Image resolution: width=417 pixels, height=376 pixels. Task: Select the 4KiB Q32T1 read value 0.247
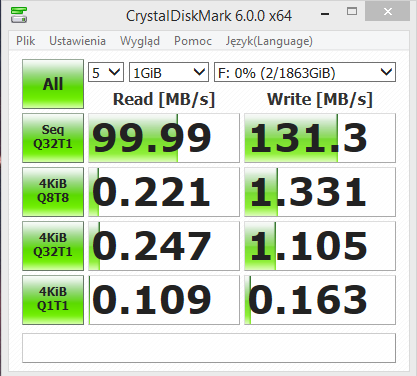[x=164, y=246]
